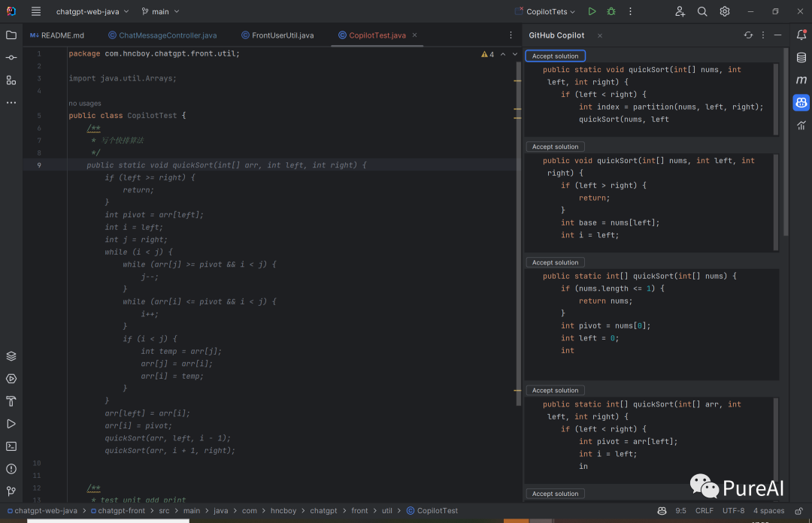Open the Maven tool window icon
The width and height of the screenshot is (812, 523).
tap(801, 80)
